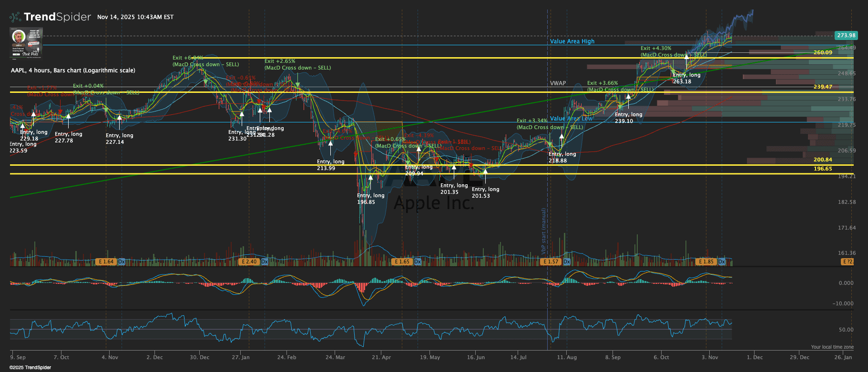
Task: Click the Dx dividend marker beside E 1.64
Action: tap(122, 261)
